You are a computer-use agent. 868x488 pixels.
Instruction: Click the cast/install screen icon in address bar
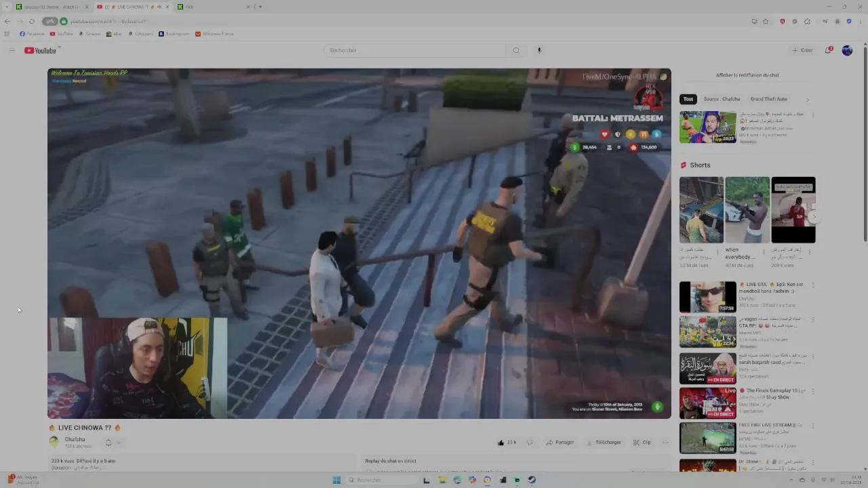(x=754, y=22)
